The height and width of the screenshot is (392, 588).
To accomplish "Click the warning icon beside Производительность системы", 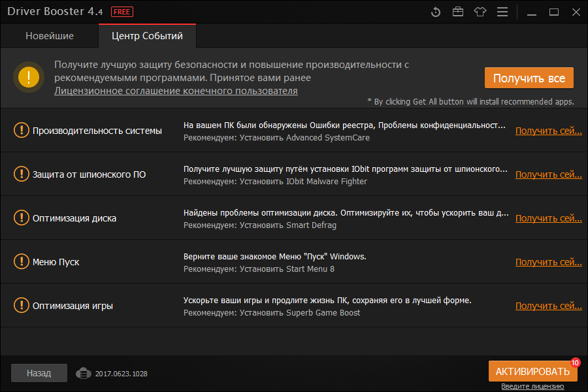I will [x=22, y=130].
